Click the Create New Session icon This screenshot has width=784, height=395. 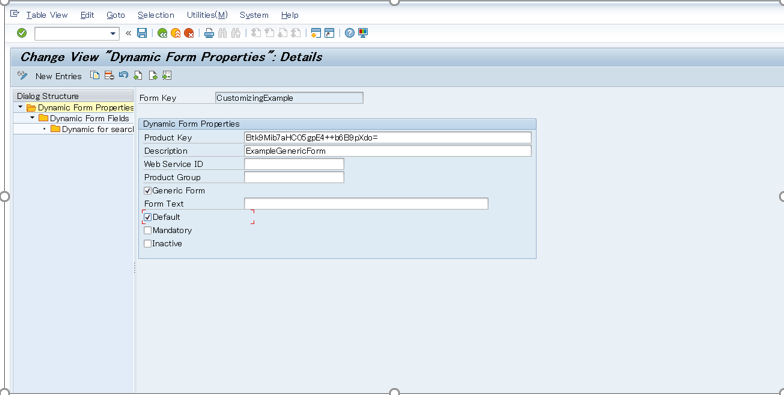[x=316, y=33]
